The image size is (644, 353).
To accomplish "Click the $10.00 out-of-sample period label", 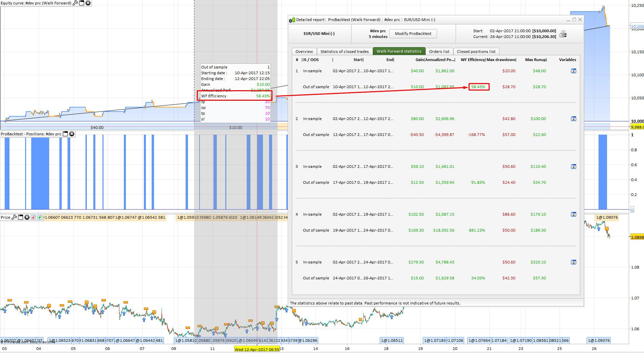I will tap(236, 128).
